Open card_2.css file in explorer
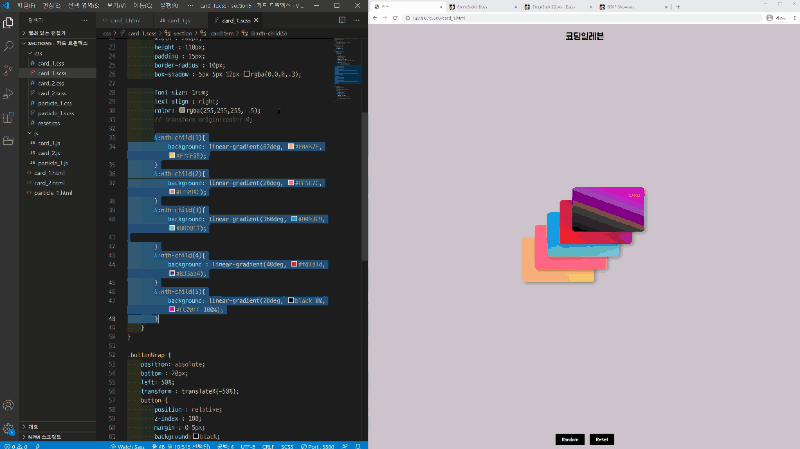This screenshot has height=449, width=800. [52, 83]
